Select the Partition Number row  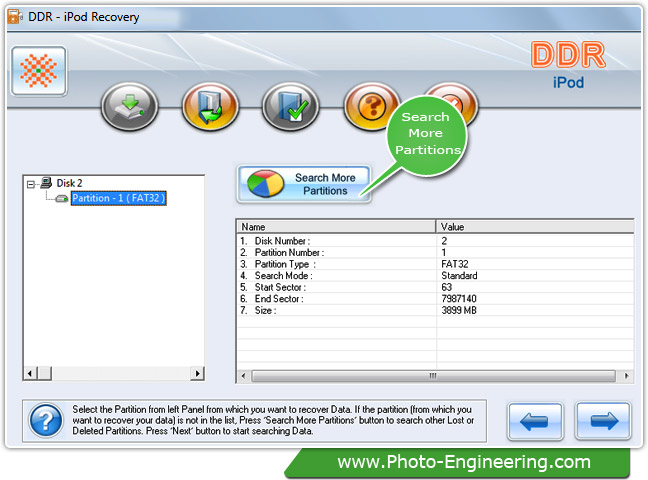coord(436,252)
